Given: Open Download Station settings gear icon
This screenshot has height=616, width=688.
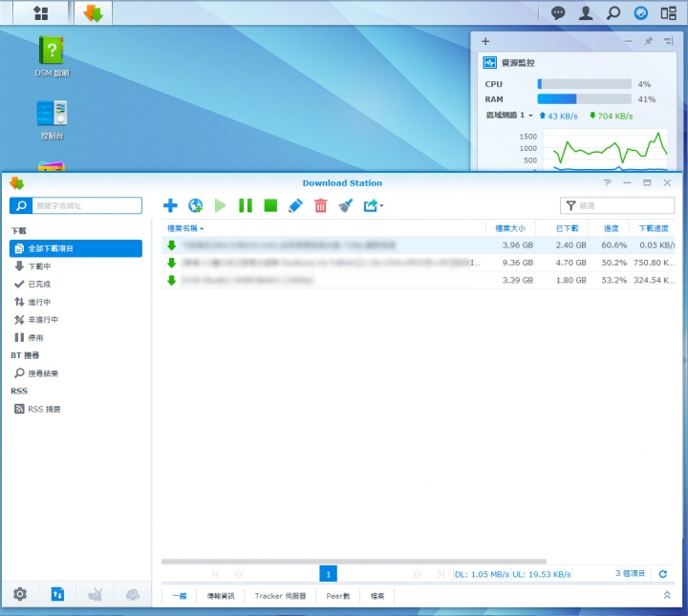Looking at the screenshot, I should pos(20,595).
